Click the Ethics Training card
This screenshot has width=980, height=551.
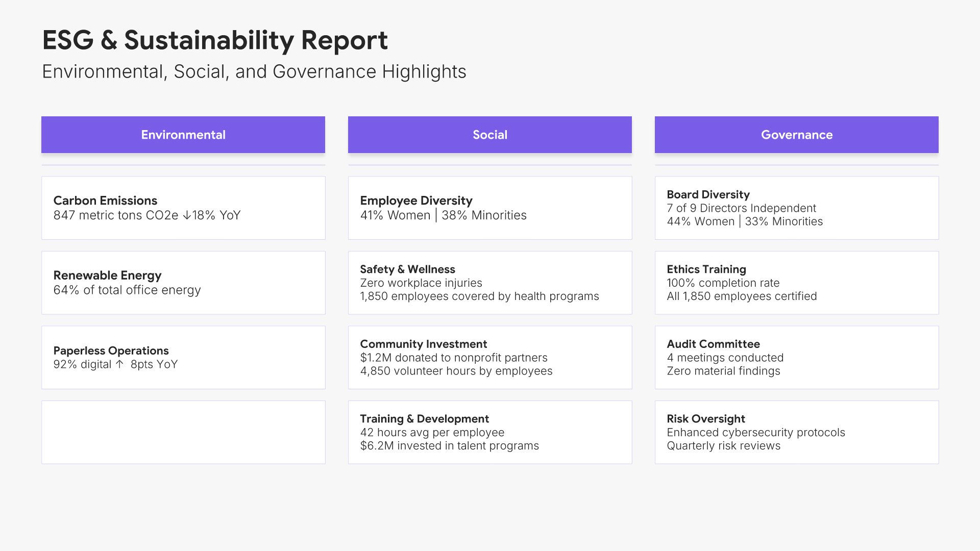point(796,282)
